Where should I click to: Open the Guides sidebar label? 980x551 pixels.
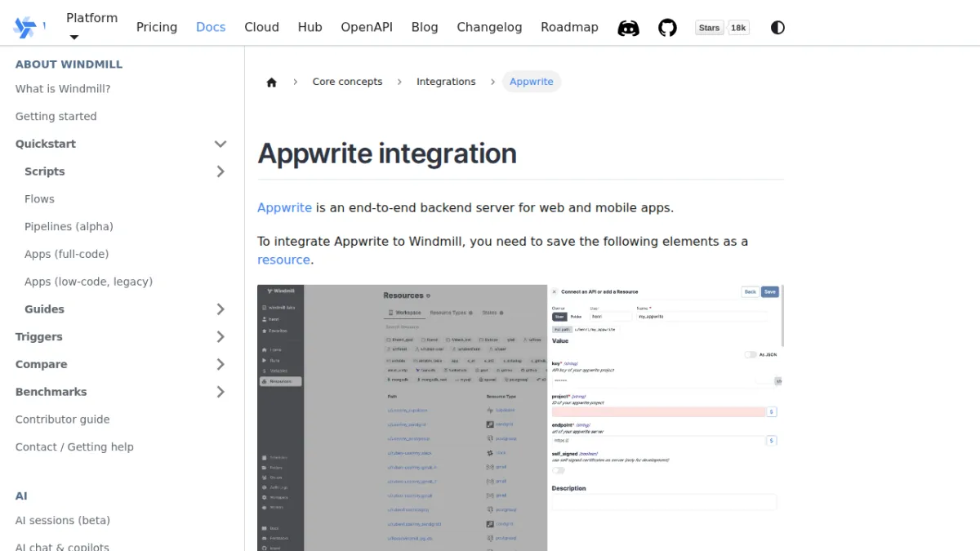tap(44, 309)
